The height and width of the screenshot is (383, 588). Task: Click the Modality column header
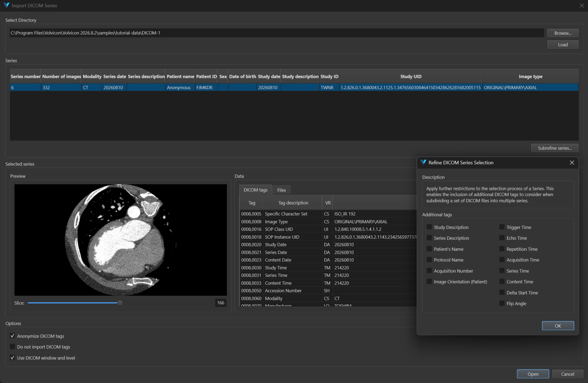coord(92,76)
